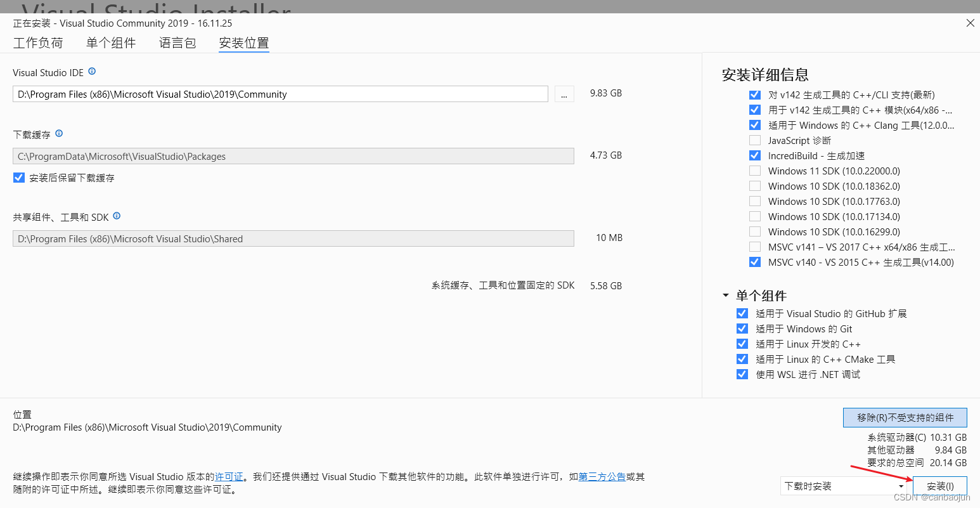Open the 第三方公告 link
The height and width of the screenshot is (508, 980).
[602, 477]
